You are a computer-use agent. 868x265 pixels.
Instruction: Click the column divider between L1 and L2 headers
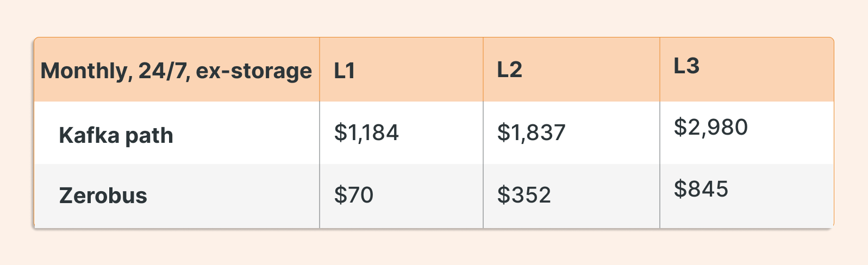(483, 70)
